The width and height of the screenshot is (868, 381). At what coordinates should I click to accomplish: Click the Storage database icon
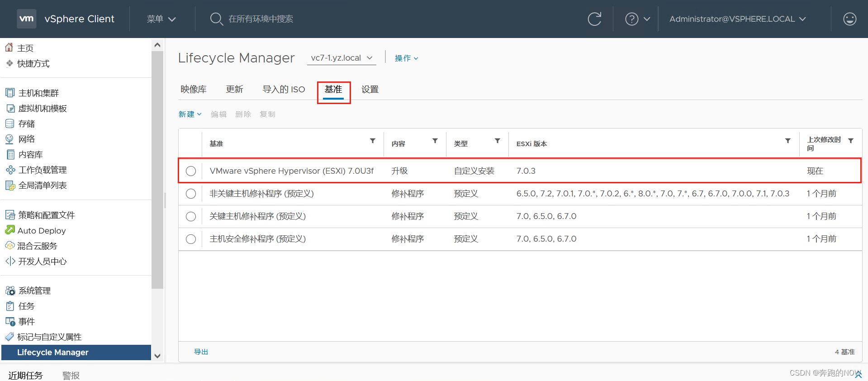[x=10, y=124]
